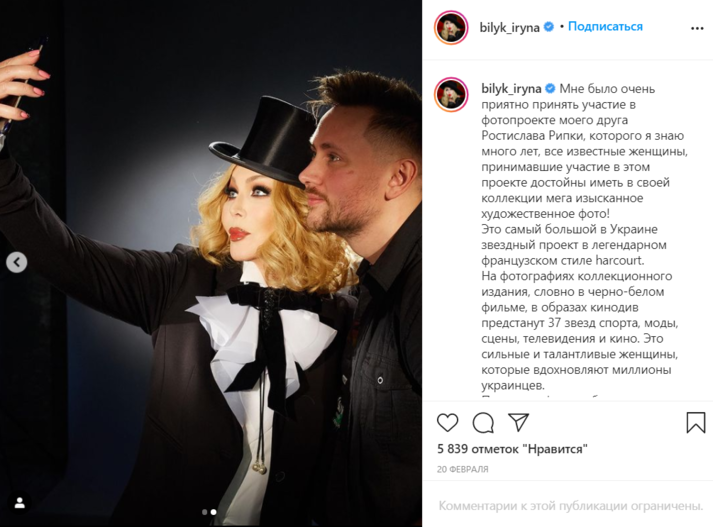The width and height of the screenshot is (713, 527).
Task: Click the main selfie photo
Action: [211, 264]
